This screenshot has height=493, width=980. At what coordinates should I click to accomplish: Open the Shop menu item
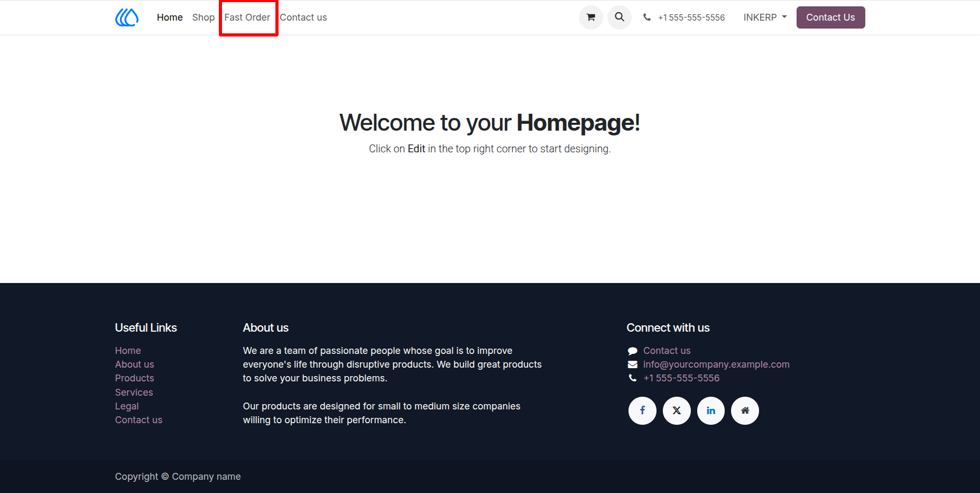204,17
